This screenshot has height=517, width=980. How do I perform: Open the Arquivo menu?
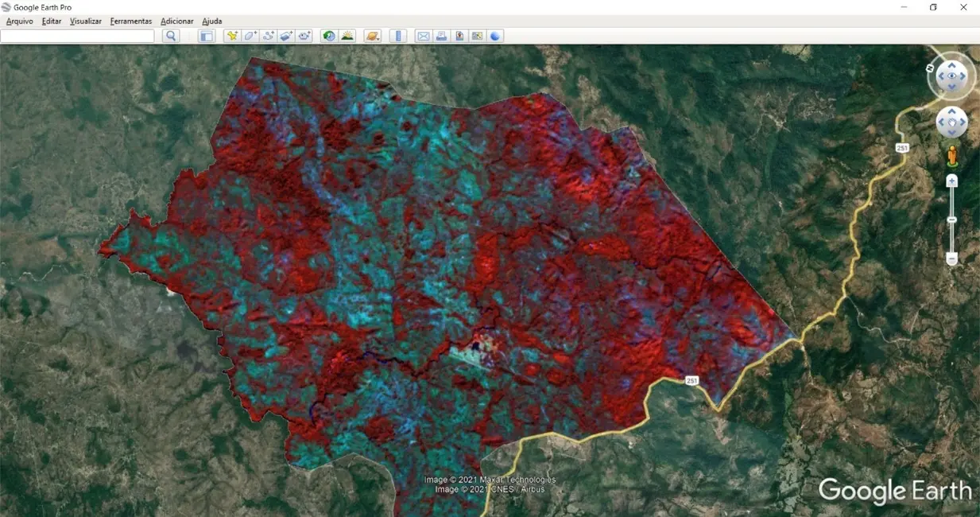(x=20, y=21)
